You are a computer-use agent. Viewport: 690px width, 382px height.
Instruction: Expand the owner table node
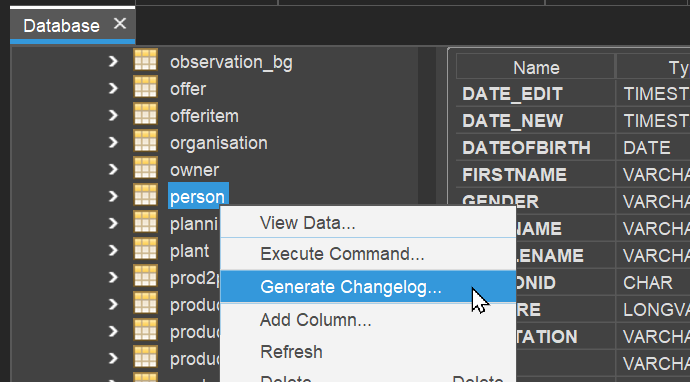click(x=113, y=169)
